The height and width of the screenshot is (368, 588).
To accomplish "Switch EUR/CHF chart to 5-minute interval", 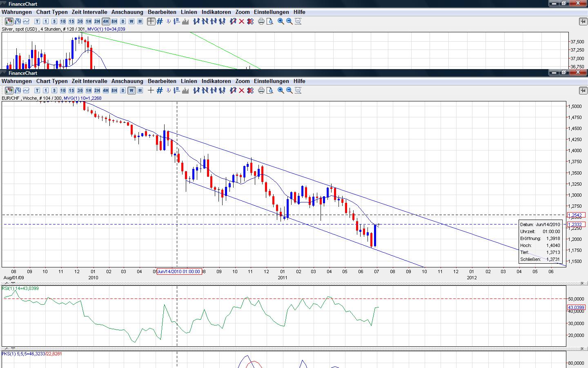I will coord(54,90).
